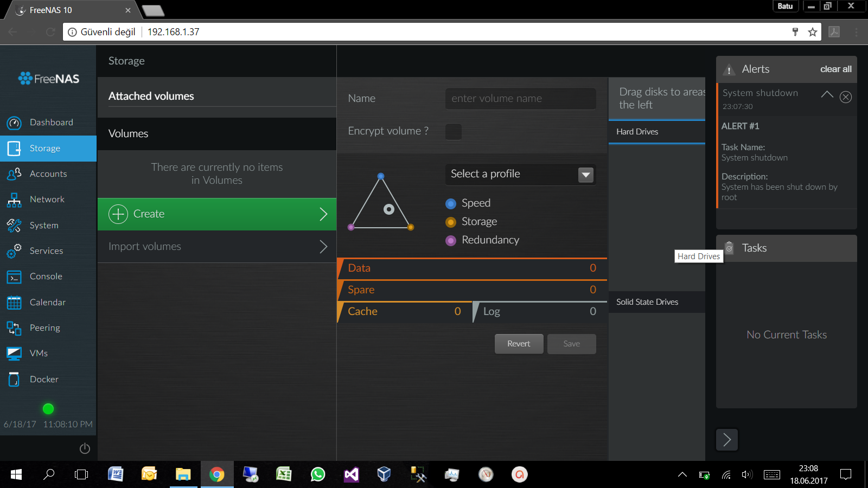Open WhatsApp from the taskbar

point(318,474)
